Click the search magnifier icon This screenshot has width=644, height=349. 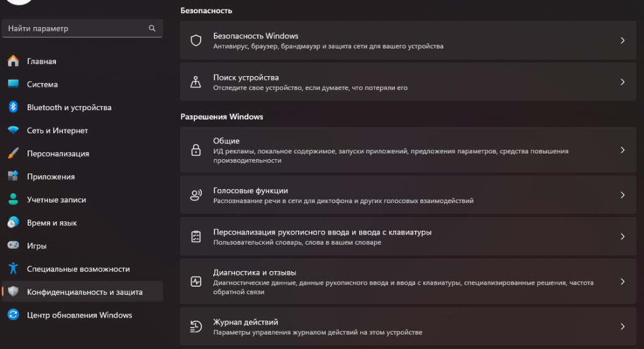coord(152,28)
